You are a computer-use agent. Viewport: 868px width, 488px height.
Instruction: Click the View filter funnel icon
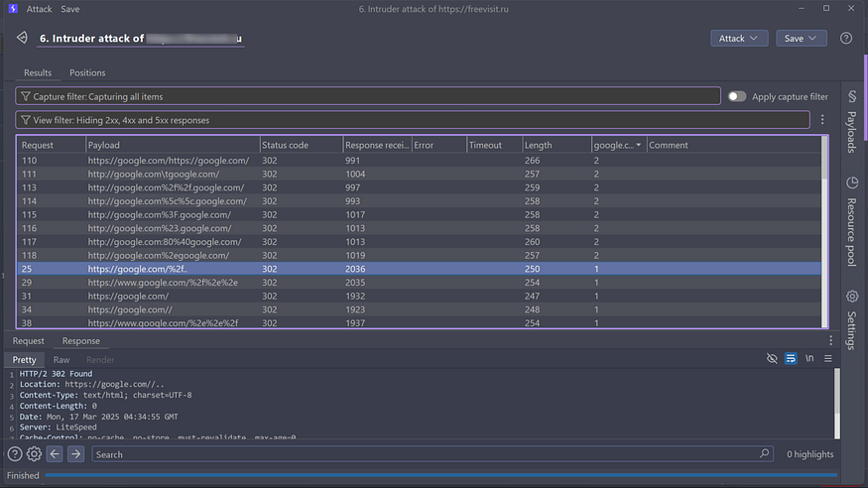[26, 120]
